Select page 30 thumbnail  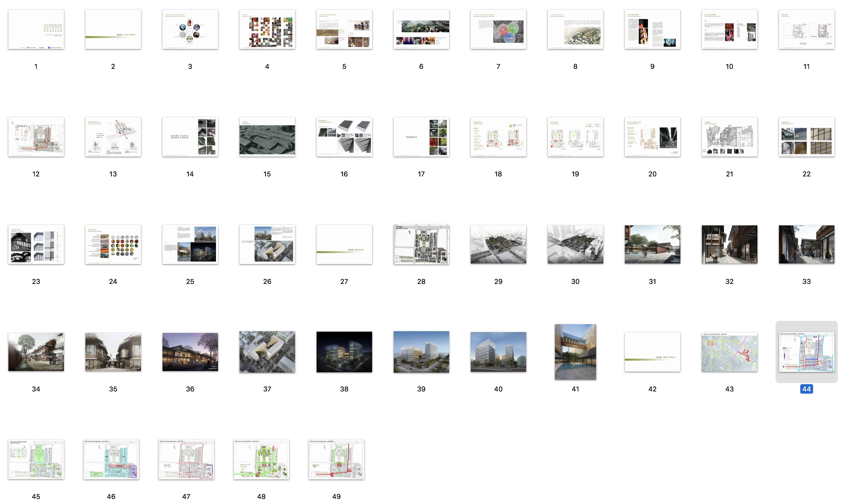[576, 244]
